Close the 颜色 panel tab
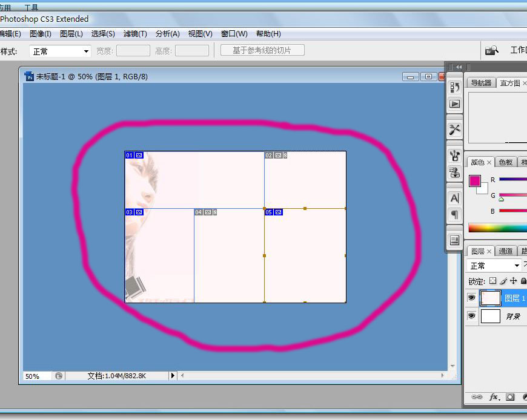The width and height of the screenshot is (527, 420). 489,163
